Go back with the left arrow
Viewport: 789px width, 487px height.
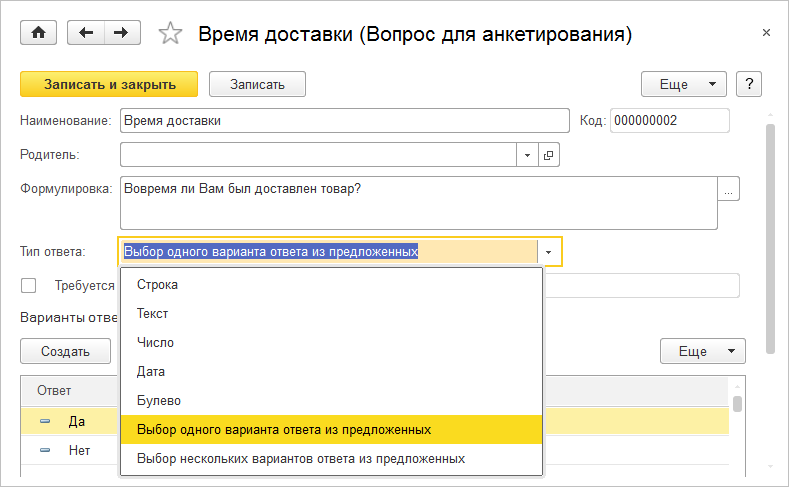click(x=85, y=33)
